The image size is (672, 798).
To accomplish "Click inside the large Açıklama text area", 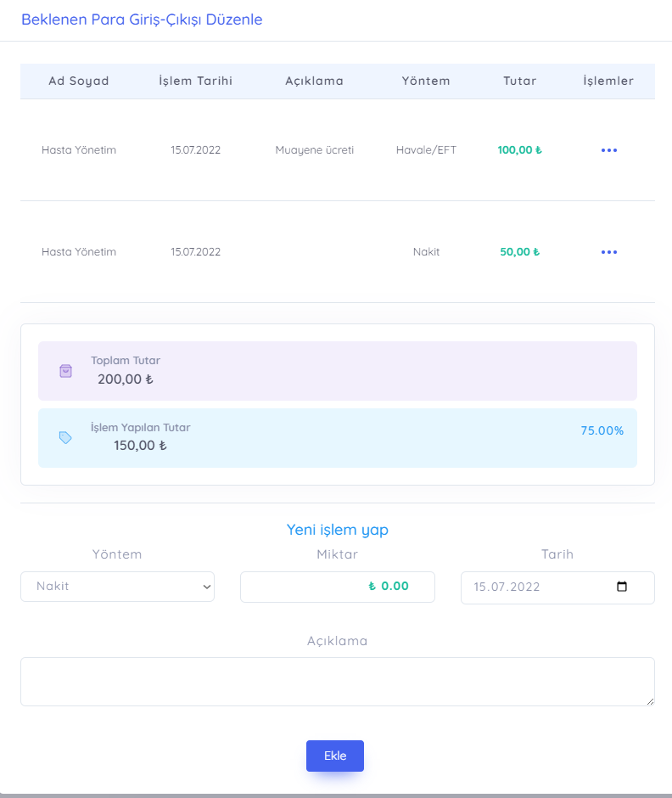I will [x=337, y=681].
